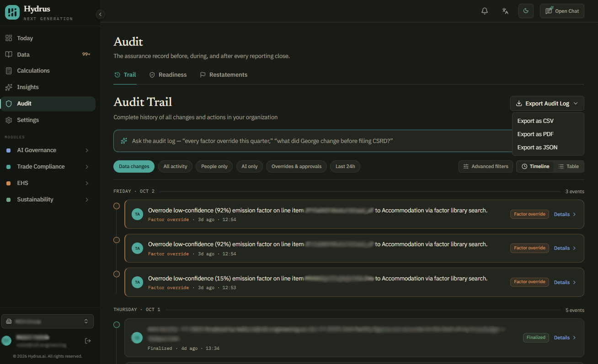Viewport: 598px width, 364px height.
Task: Expand the EHS module
Action: click(x=48, y=183)
